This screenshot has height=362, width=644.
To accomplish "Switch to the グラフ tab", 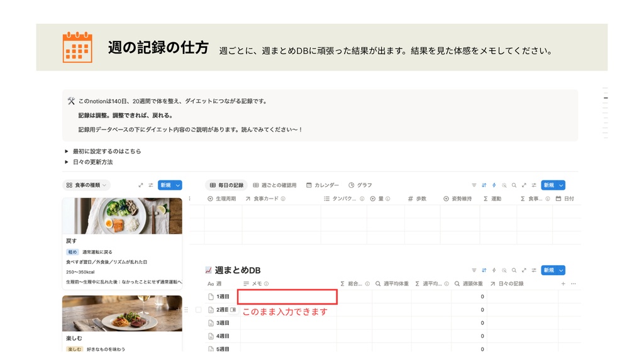I will (360, 185).
